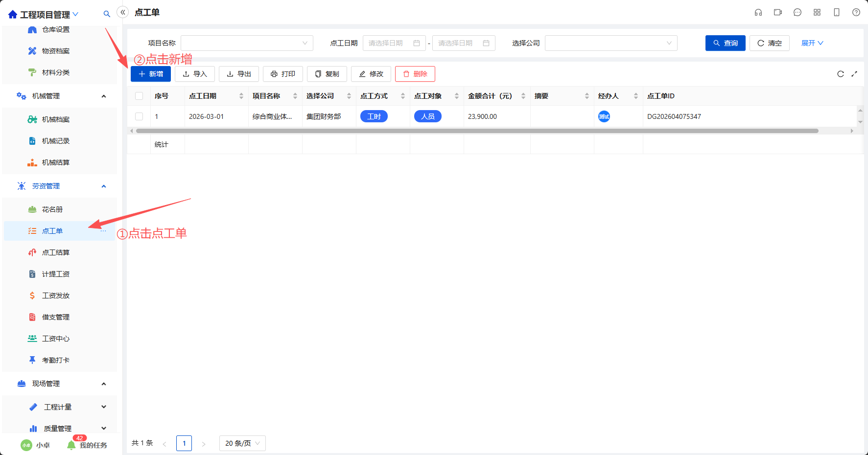Screen dimensions: 868x455
Task: Sort by 经办人 column arrows
Action: [x=636, y=96]
